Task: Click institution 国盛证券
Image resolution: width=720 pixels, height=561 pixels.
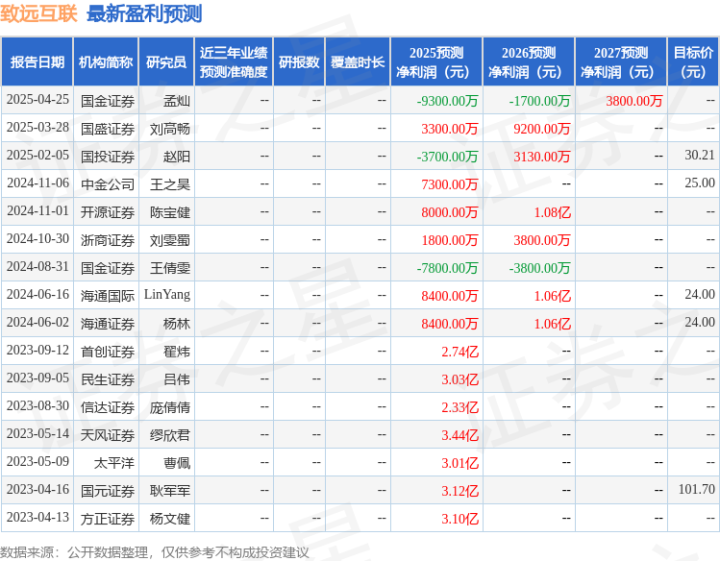Action: coord(107,129)
